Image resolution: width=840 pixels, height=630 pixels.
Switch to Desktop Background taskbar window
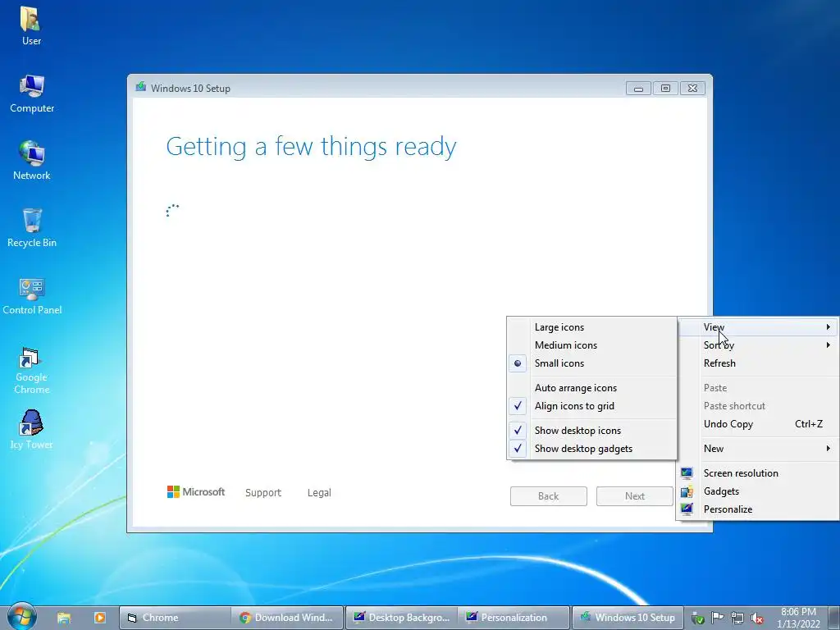point(401,618)
